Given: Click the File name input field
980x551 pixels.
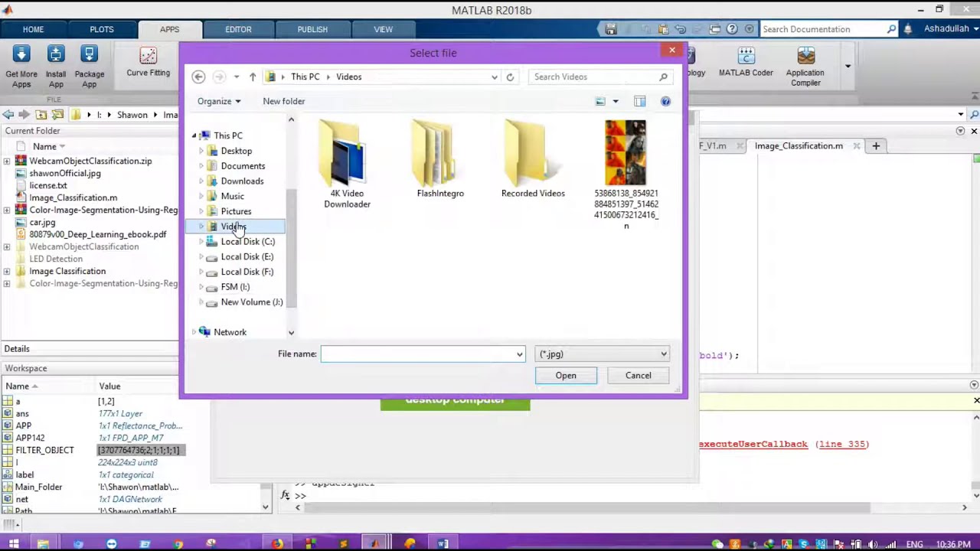Looking at the screenshot, I should (x=417, y=354).
